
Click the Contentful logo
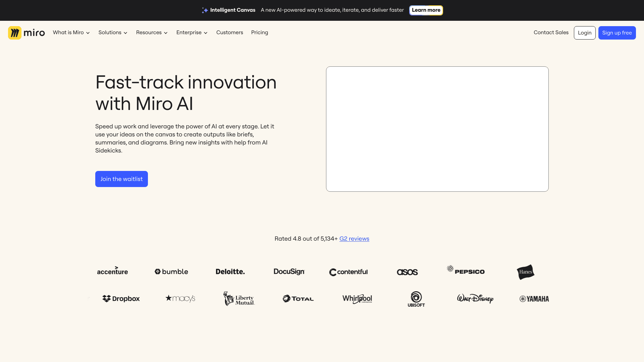[x=348, y=272]
